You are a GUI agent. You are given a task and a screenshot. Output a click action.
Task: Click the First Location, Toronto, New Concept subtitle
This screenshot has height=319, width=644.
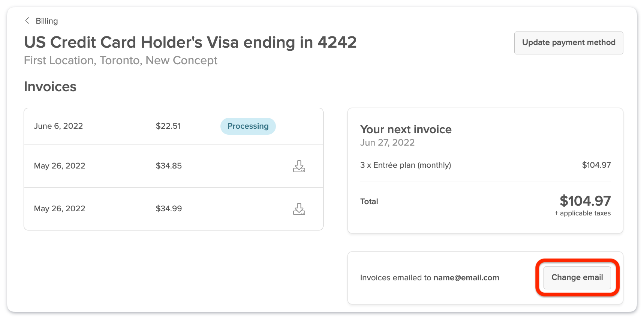[x=120, y=60]
